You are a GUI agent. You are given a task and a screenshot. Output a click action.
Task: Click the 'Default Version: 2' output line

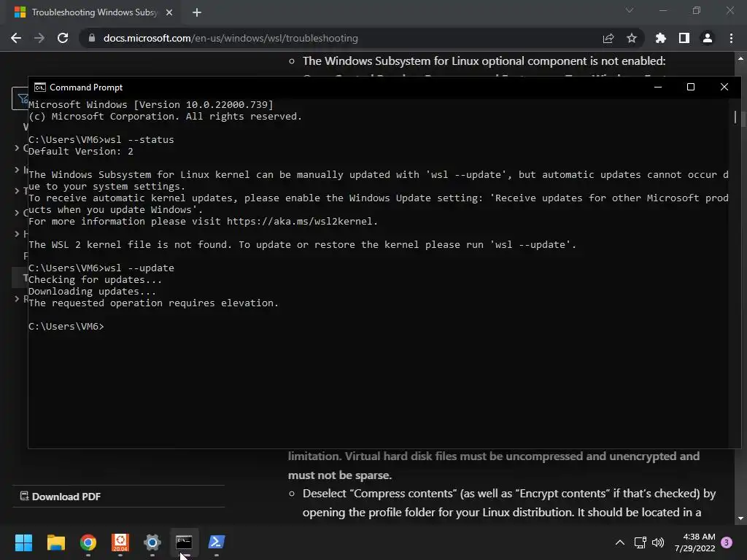coord(81,152)
